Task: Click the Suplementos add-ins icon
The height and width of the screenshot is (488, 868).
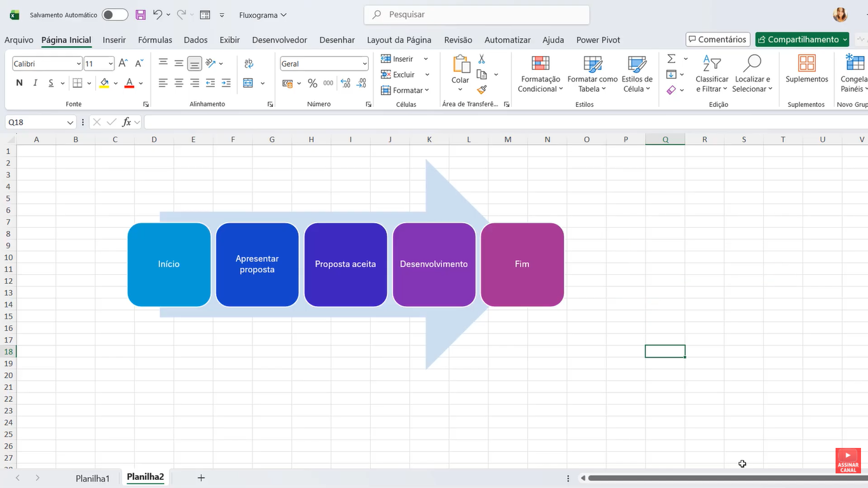Action: click(x=807, y=69)
